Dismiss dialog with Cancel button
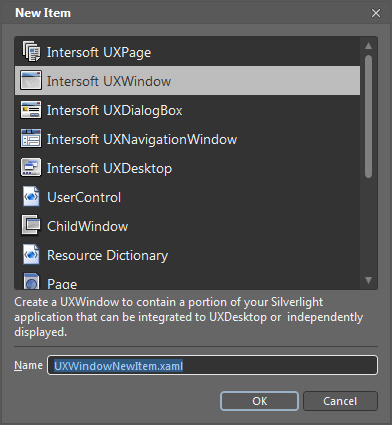This screenshot has height=425, width=392. point(340,401)
